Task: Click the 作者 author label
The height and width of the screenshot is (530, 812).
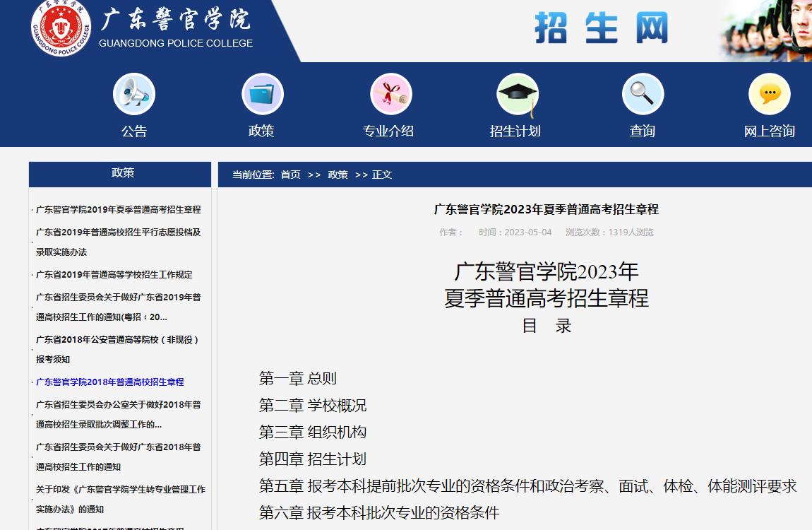Action: (450, 232)
